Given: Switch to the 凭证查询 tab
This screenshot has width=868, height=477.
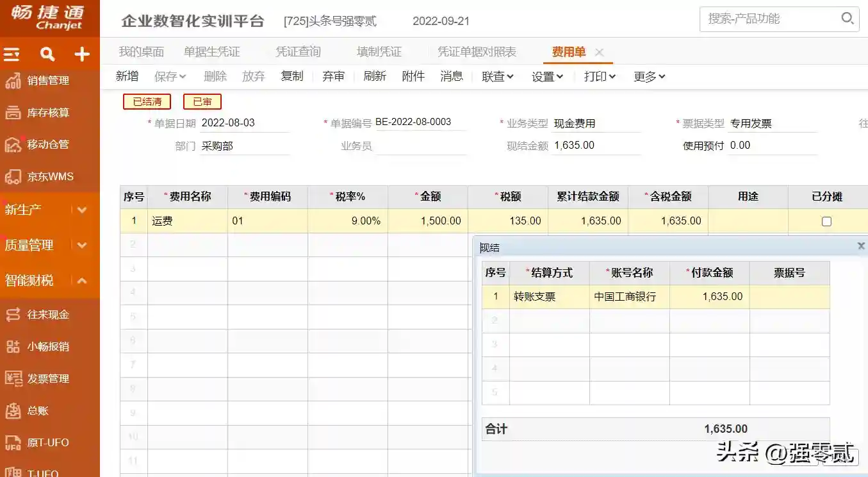Looking at the screenshot, I should click(298, 52).
